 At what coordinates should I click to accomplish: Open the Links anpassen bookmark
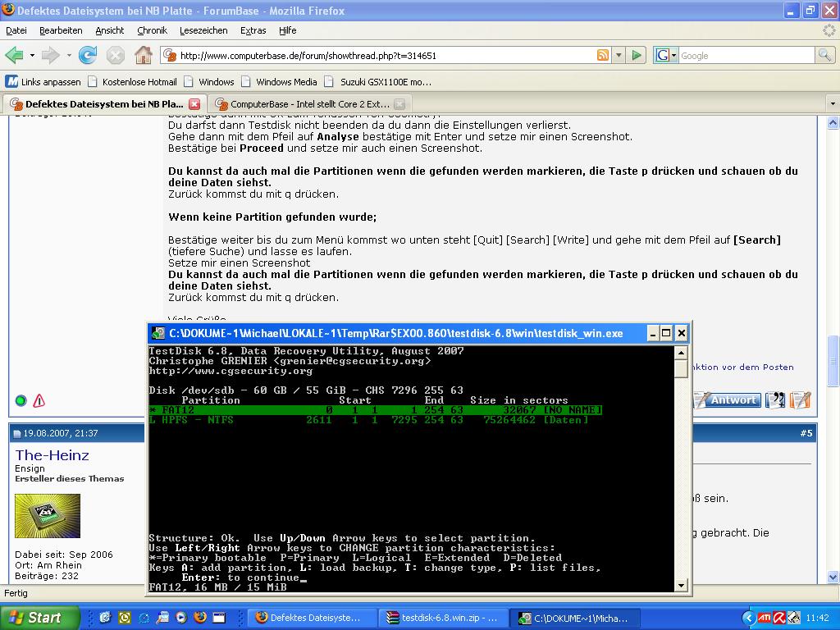(43, 82)
